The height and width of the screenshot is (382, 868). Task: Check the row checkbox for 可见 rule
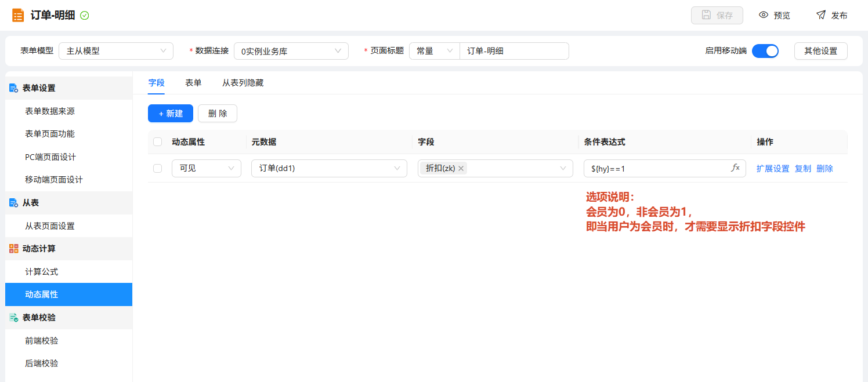(x=158, y=169)
